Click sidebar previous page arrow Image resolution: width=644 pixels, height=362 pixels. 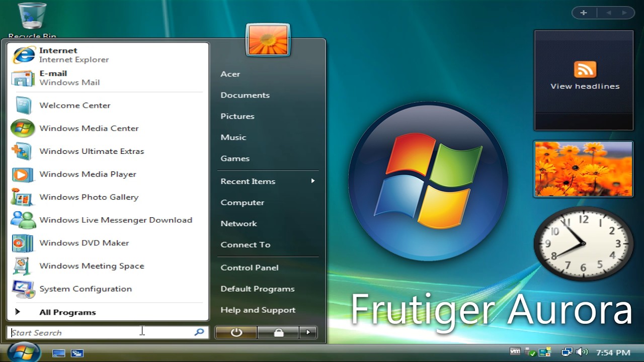point(610,13)
